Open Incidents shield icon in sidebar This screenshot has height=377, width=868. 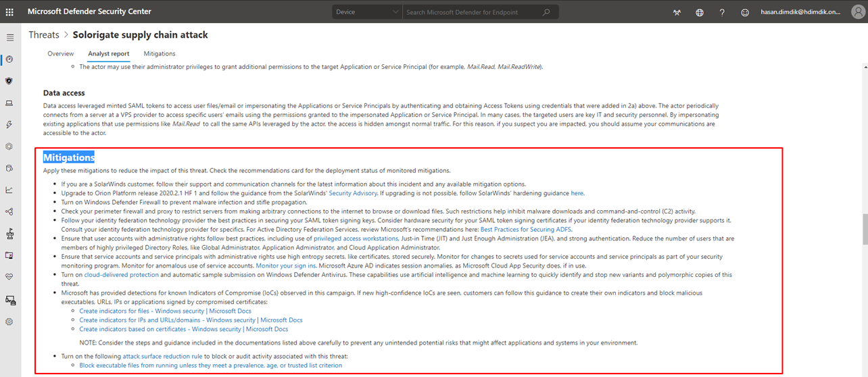pos(9,81)
